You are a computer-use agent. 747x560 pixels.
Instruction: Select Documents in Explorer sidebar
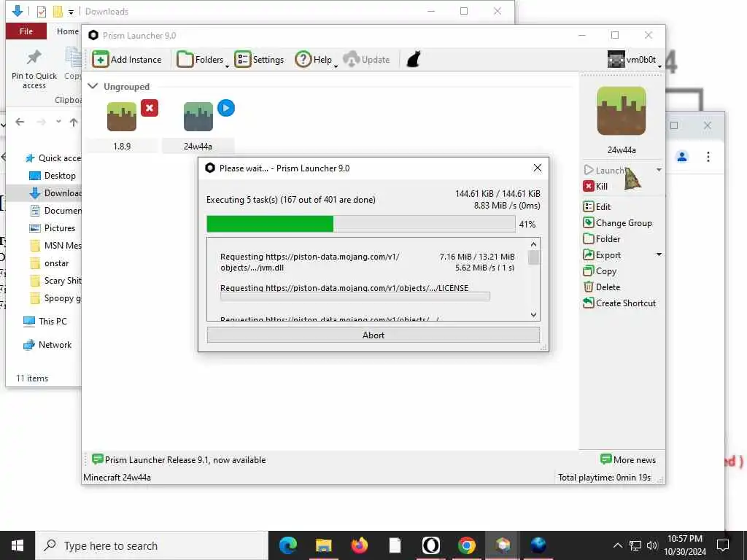click(x=55, y=210)
